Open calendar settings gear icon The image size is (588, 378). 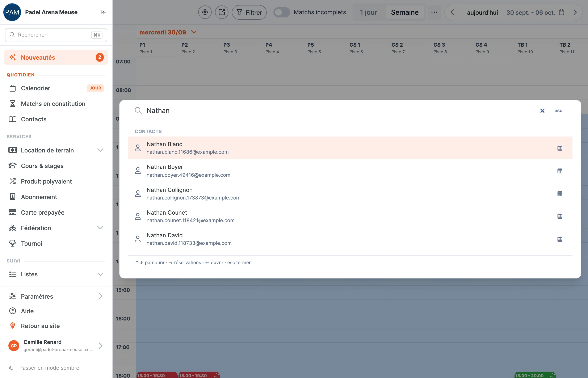[x=205, y=12]
